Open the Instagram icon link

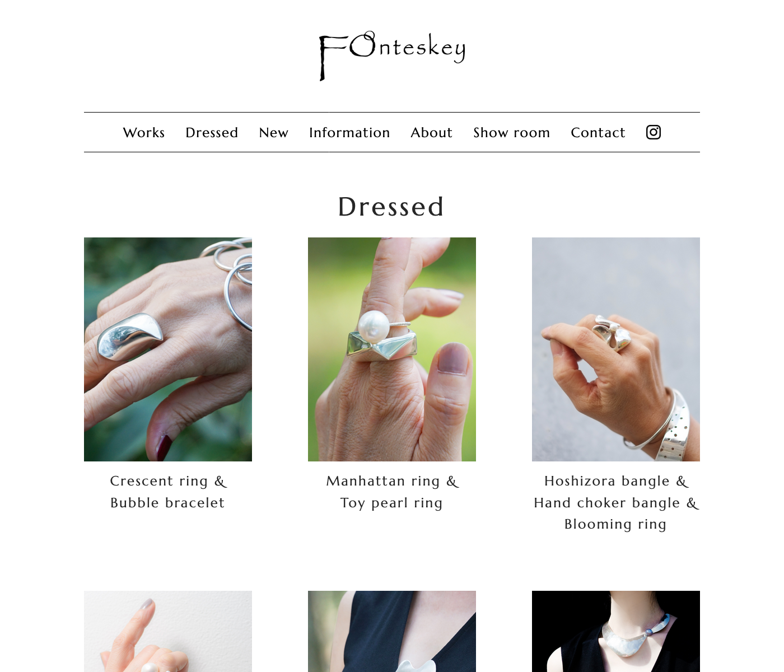(654, 132)
